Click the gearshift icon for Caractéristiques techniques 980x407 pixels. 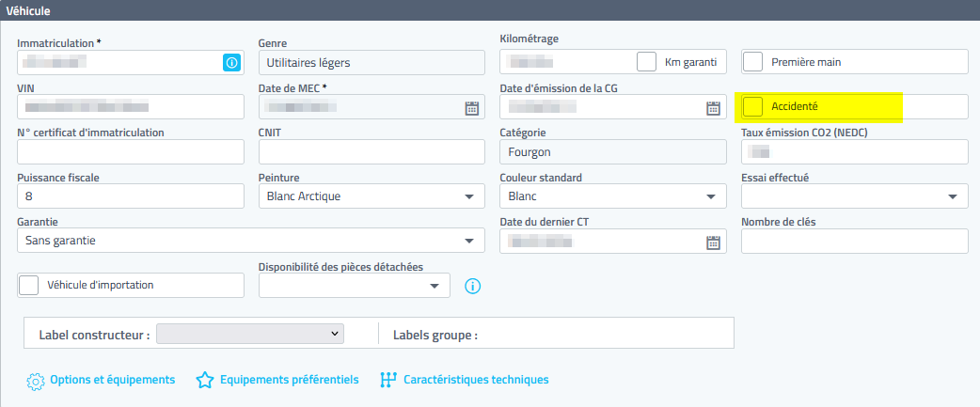388,380
